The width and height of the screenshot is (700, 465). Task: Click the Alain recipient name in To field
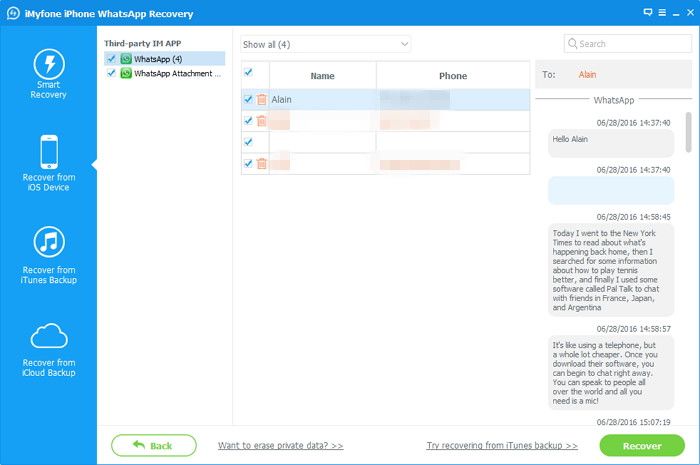(587, 75)
